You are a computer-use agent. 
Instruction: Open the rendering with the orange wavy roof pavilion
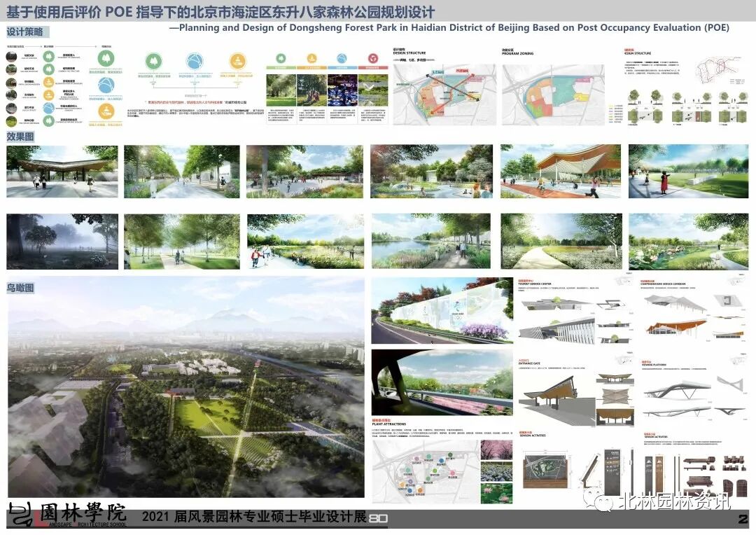[x=561, y=172]
